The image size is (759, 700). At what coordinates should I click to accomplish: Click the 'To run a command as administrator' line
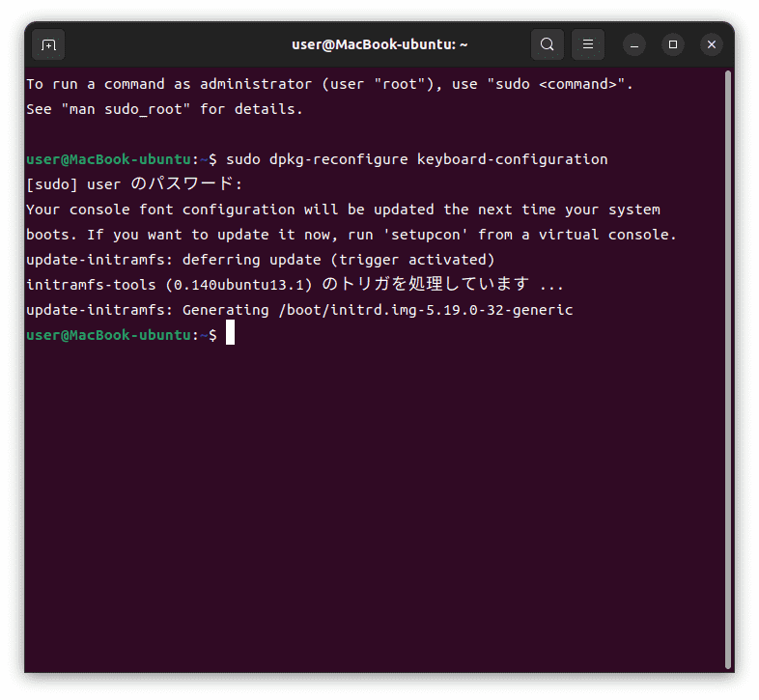coord(329,84)
